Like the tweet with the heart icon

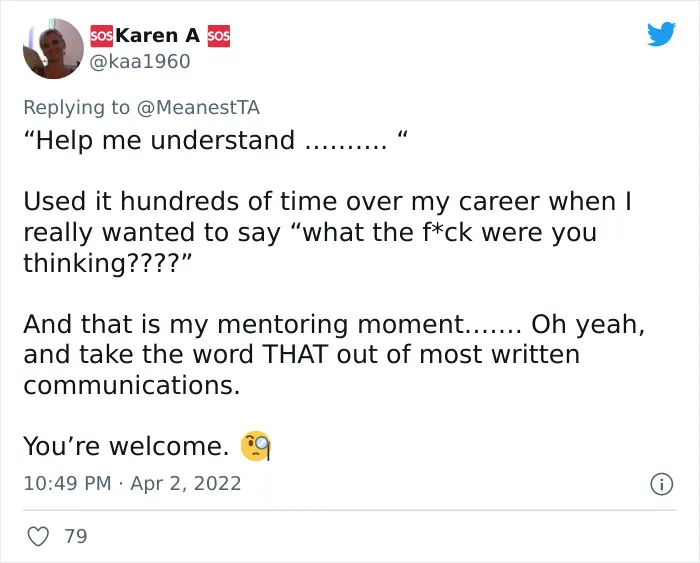[x=38, y=536]
